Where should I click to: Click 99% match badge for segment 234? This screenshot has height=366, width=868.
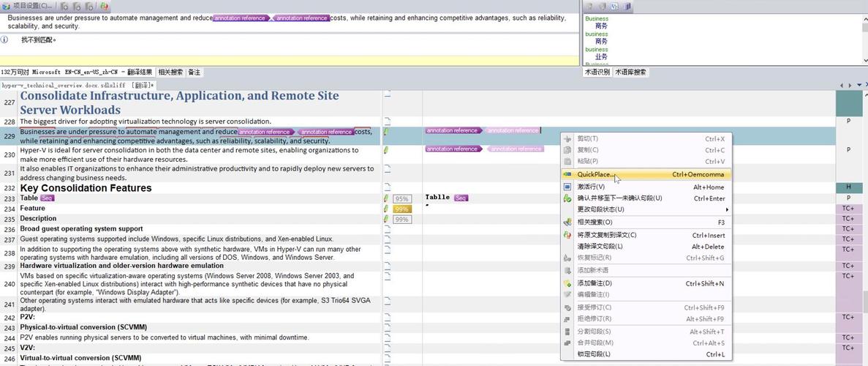[402, 209]
